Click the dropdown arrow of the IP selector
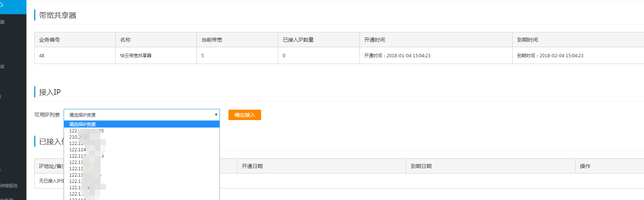 [216, 115]
